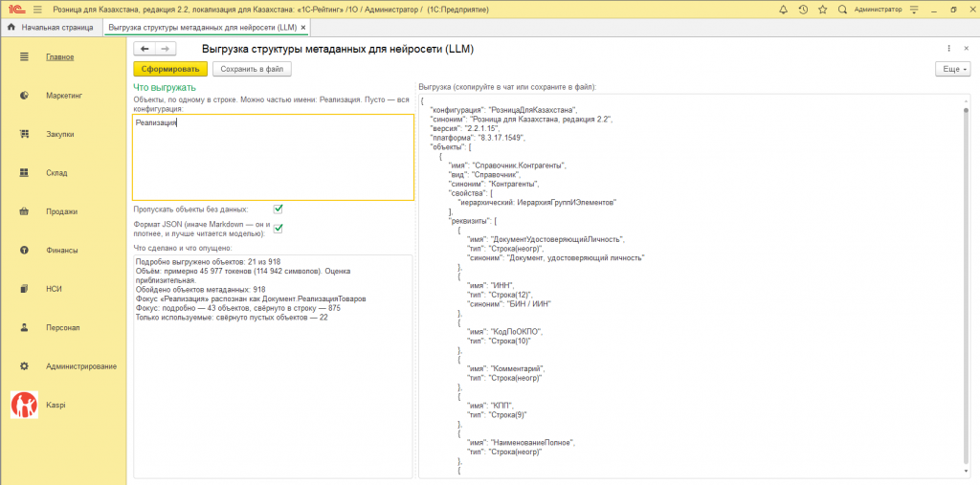This screenshot has height=485, width=980.
Task: Click the JSON line "конфигурация": "РозницаДляКазахстана"
Action: click(x=503, y=110)
